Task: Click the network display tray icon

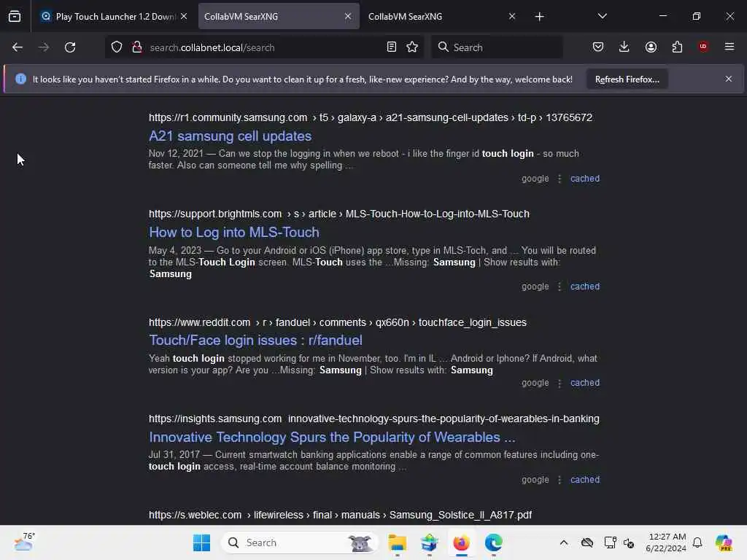Action: (610, 542)
